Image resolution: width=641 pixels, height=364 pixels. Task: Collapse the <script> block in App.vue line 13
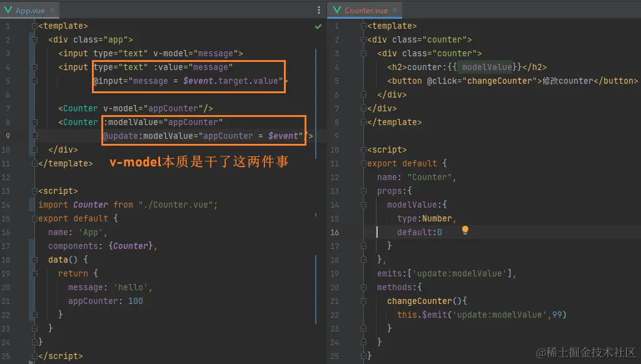pos(35,191)
